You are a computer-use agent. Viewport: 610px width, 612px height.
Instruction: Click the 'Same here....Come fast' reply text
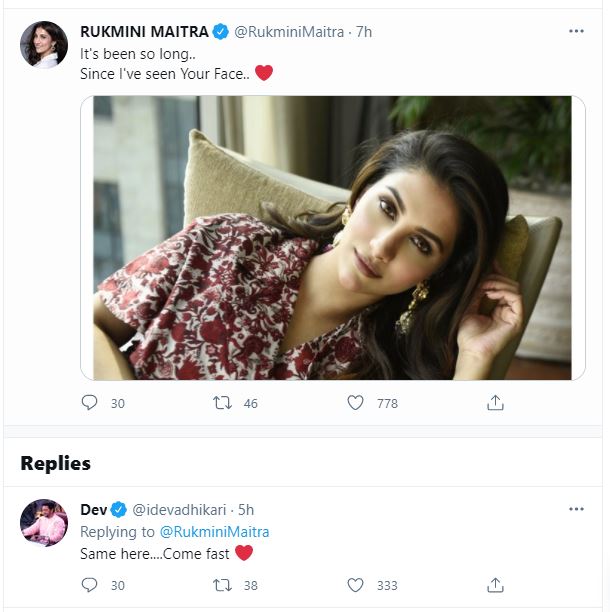[x=155, y=552]
